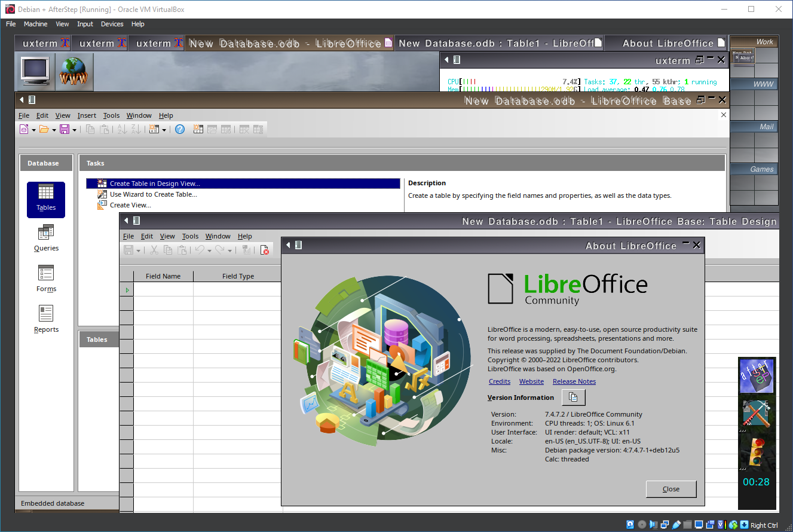Open Tools menu in Table Design window

pos(190,236)
